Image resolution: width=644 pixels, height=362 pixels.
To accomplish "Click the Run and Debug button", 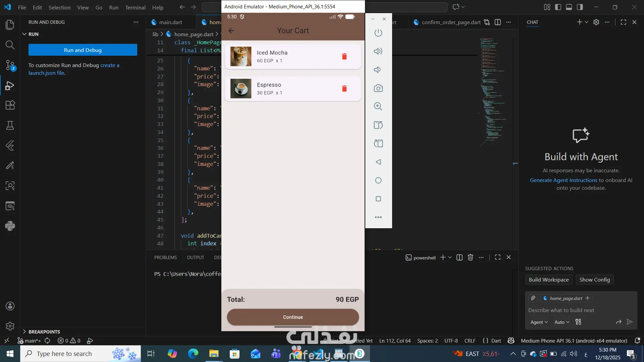I will 83,50.
